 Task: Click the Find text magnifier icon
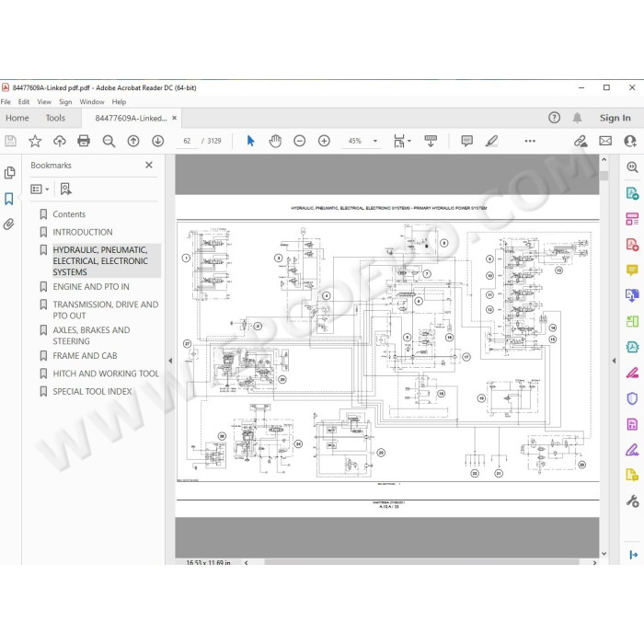[109, 141]
